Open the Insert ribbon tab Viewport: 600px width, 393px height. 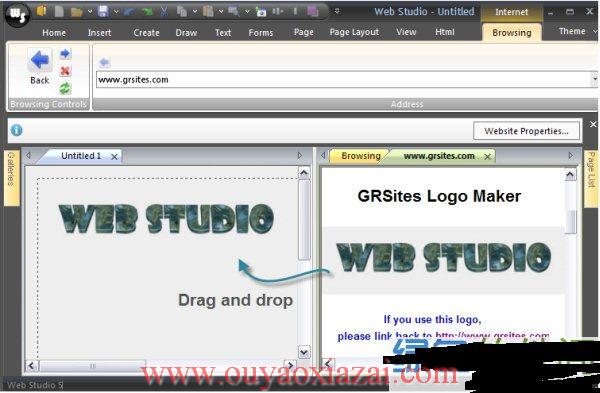click(99, 33)
